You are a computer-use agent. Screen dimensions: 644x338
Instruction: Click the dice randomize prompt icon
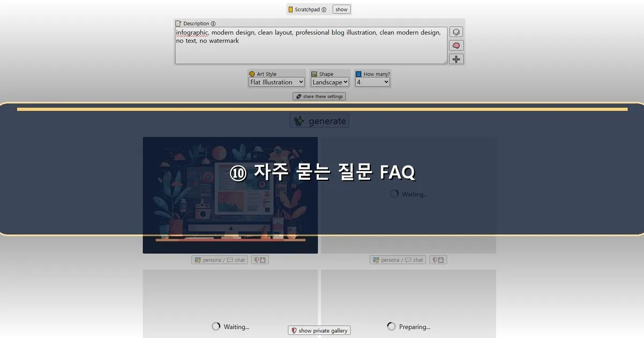[x=456, y=32]
